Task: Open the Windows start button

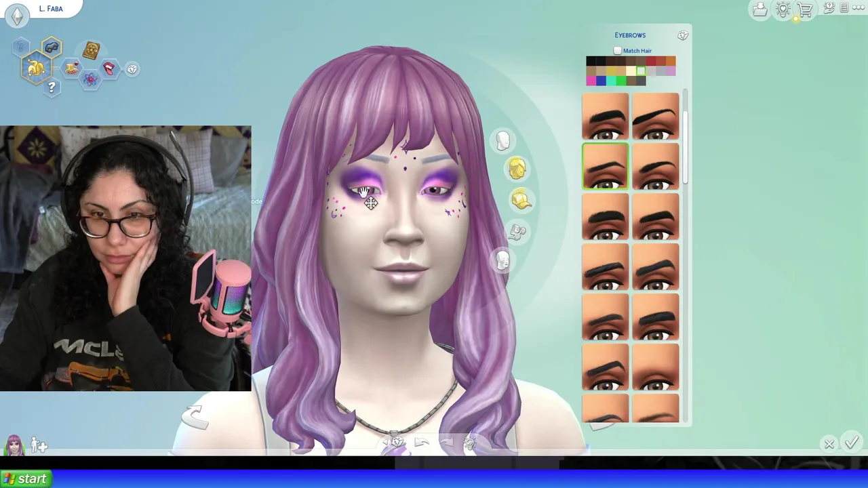Action: pyautogui.click(x=26, y=479)
